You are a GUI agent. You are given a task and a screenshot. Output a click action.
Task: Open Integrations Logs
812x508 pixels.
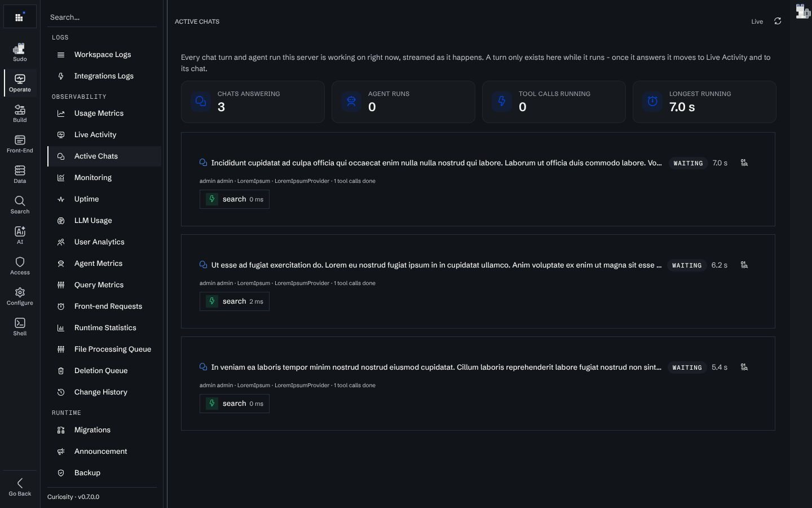104,76
